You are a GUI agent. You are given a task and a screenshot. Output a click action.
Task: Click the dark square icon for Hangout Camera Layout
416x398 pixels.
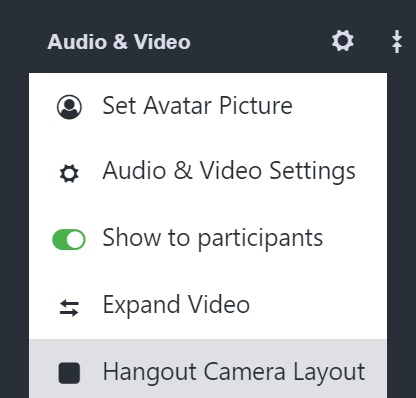click(x=69, y=373)
